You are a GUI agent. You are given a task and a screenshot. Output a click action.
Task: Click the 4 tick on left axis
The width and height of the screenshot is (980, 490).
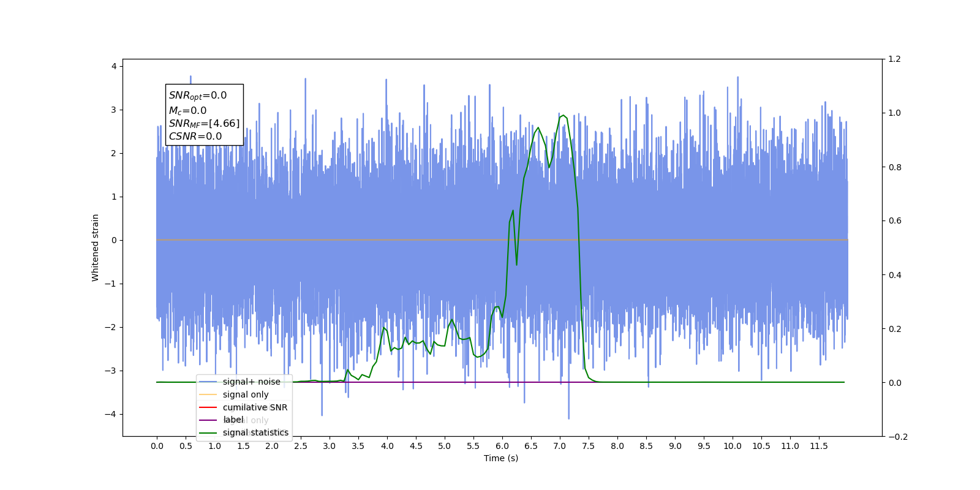pyautogui.click(x=114, y=66)
